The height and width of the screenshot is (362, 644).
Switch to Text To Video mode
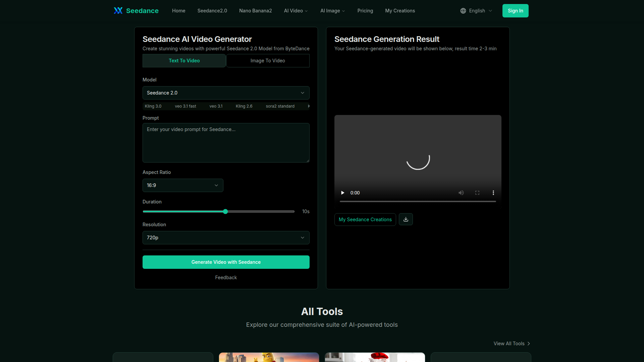pos(184,61)
